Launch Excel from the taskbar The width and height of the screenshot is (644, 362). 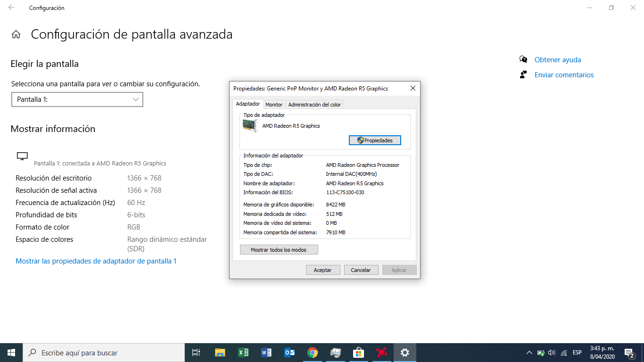(243, 353)
